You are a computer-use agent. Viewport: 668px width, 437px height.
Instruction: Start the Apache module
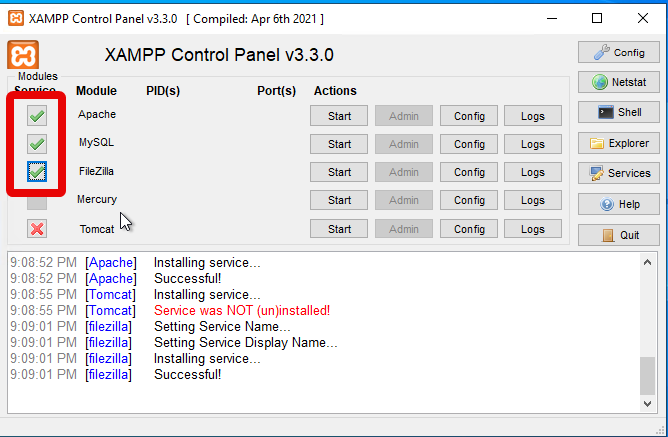click(339, 116)
